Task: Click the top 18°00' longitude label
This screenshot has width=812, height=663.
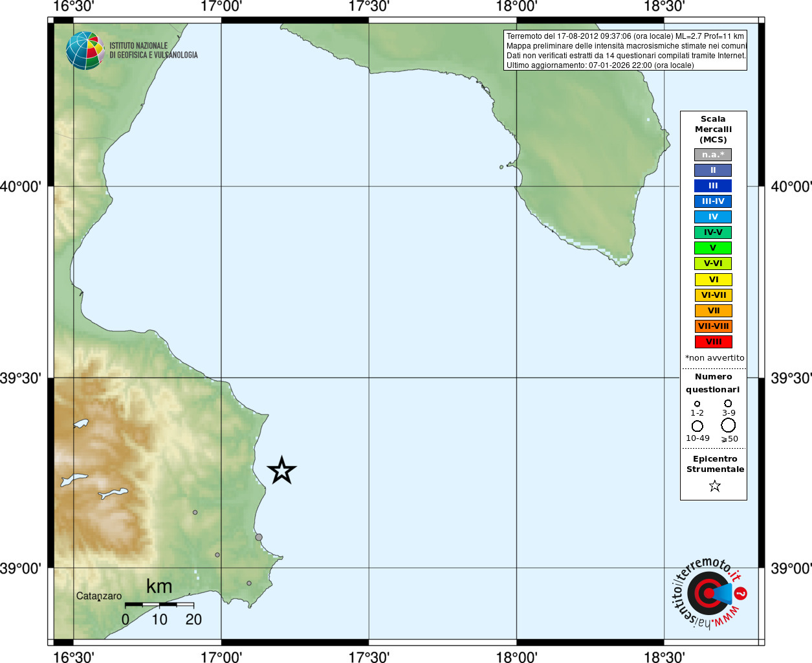Action: 516,6
